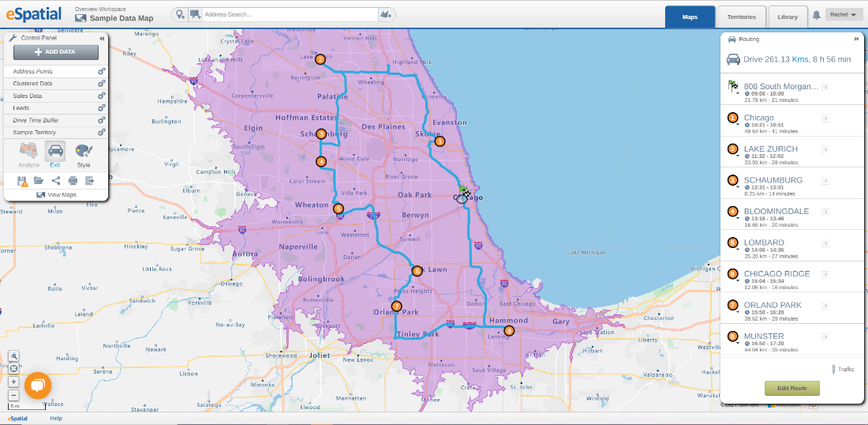Select the Drive Time Buffer layer row

(56, 120)
